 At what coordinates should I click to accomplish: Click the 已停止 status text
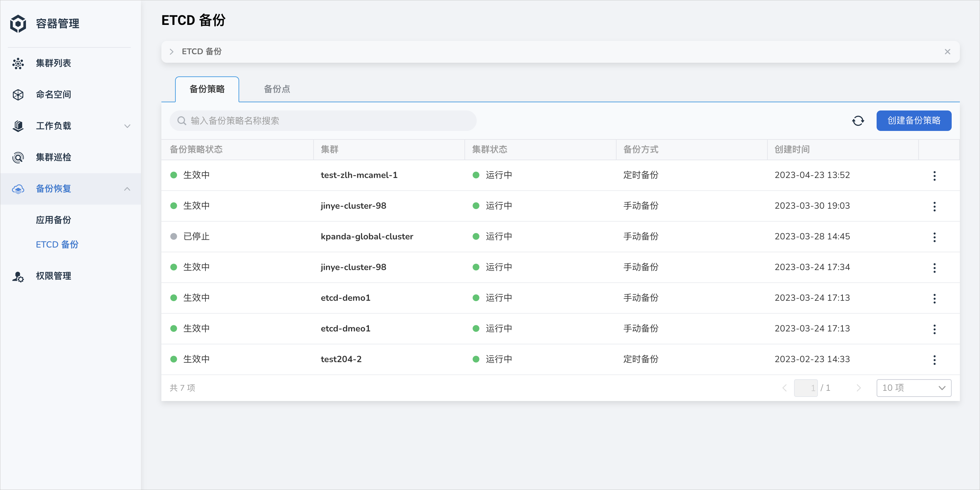(196, 237)
